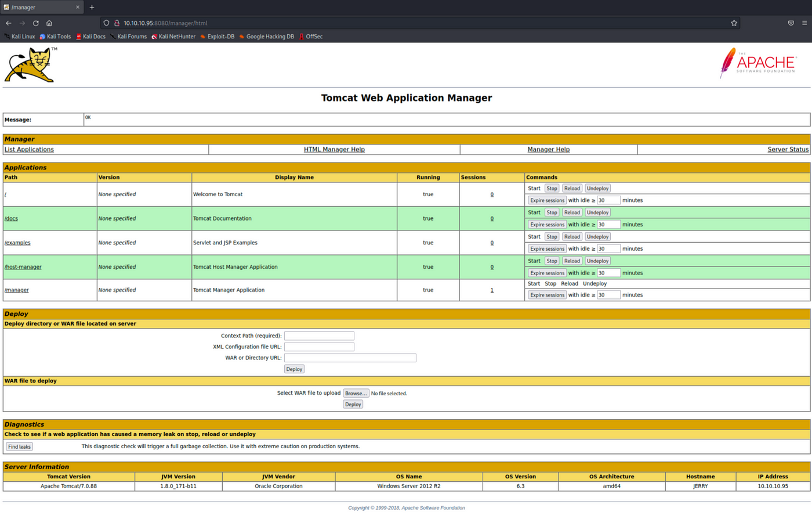Click the browser forward arrow
Screen dimensions: 812x519
point(22,23)
